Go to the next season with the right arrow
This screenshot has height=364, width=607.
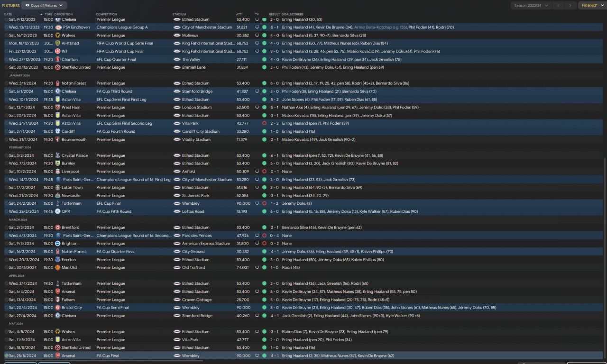click(571, 5)
